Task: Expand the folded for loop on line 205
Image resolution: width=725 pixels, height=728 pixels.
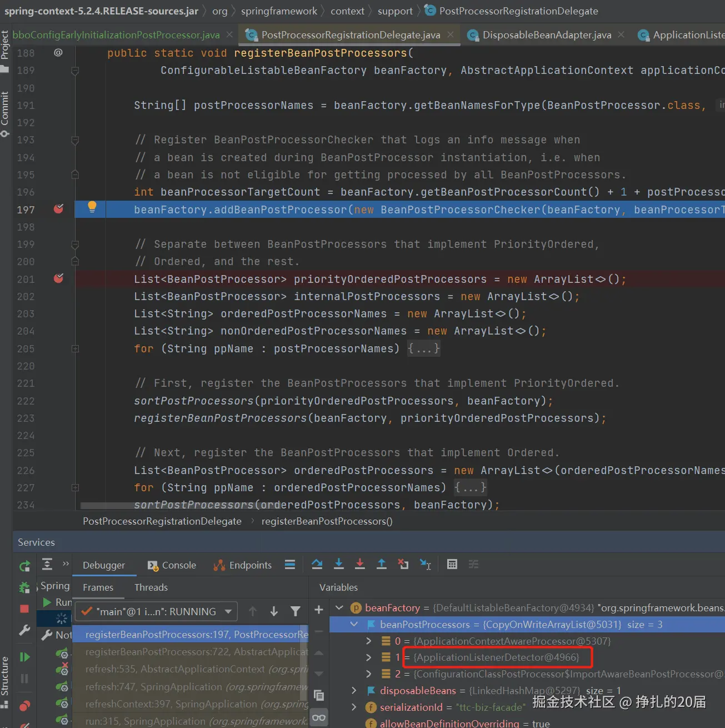Action: click(x=75, y=348)
